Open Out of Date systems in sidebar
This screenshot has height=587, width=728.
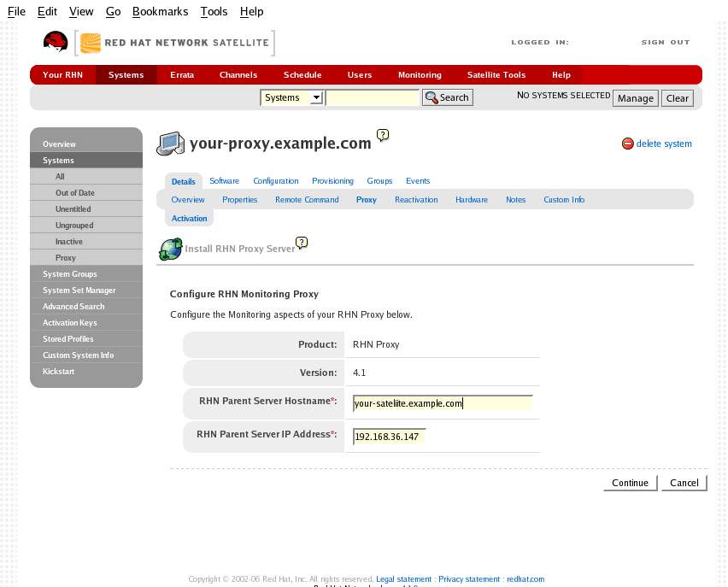point(86,193)
